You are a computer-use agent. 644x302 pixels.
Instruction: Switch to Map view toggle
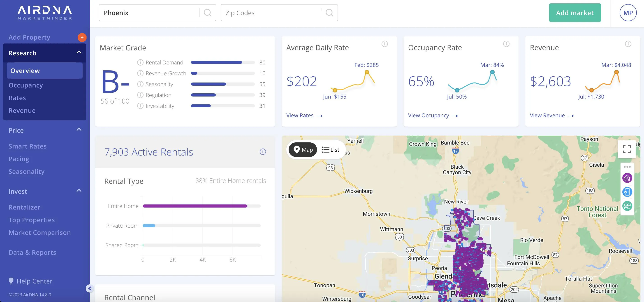(x=303, y=149)
